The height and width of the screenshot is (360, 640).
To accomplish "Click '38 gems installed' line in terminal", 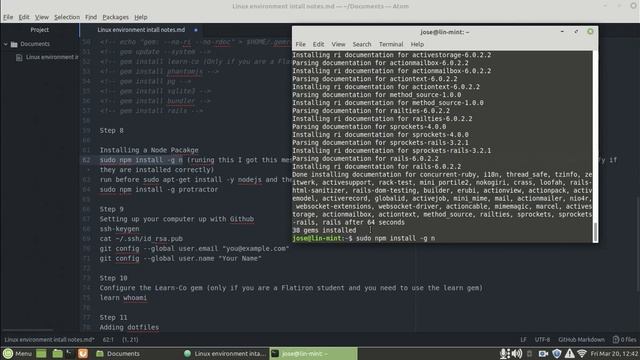I will coord(324,231).
